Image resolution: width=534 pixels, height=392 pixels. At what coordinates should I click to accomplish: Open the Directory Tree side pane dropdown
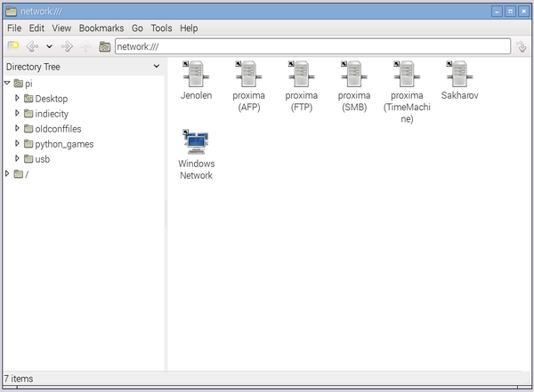(x=156, y=67)
